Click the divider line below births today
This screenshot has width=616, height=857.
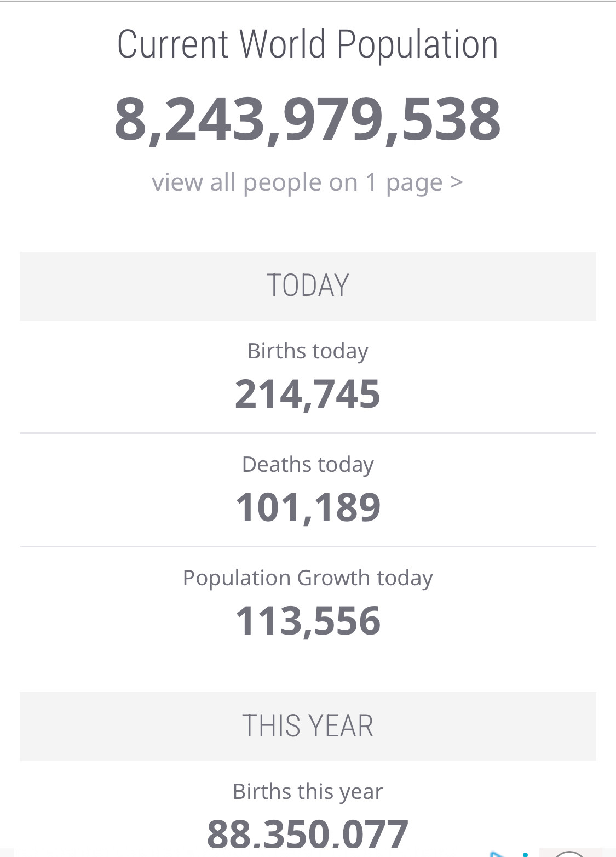pyautogui.click(x=308, y=433)
